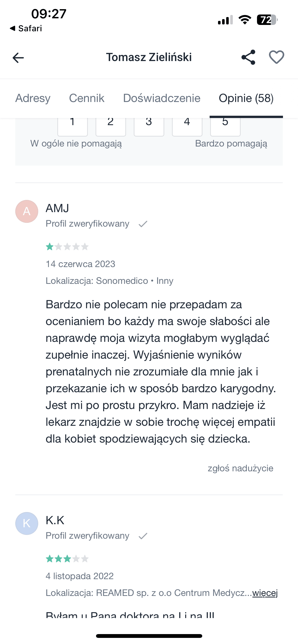The image size is (298, 644).
Task: Go to the Doświadczenie tab
Action: 162,98
